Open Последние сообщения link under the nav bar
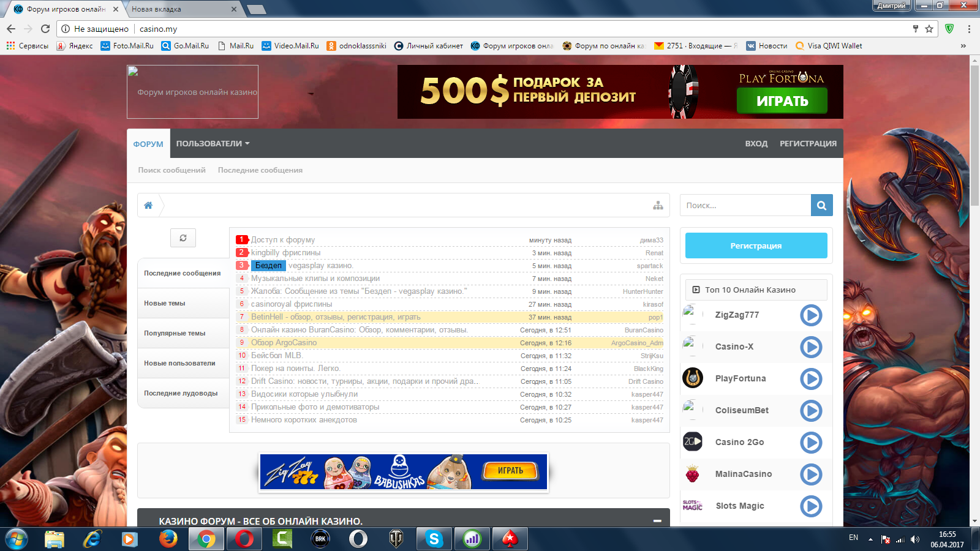Screen dimensions: 980x551 coord(260,170)
